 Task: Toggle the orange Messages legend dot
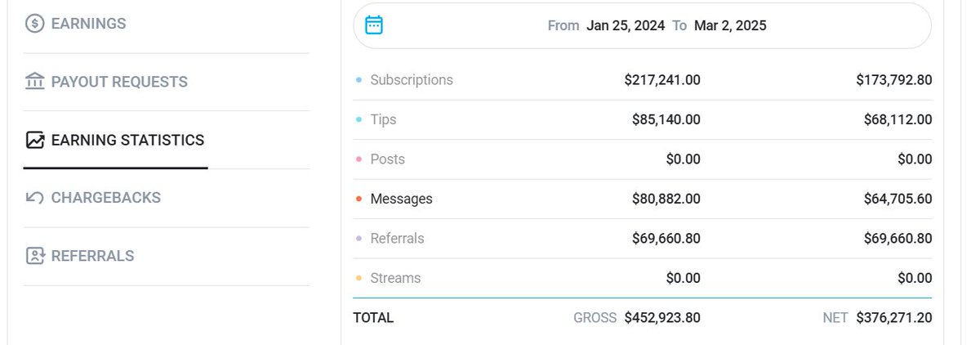click(359, 199)
